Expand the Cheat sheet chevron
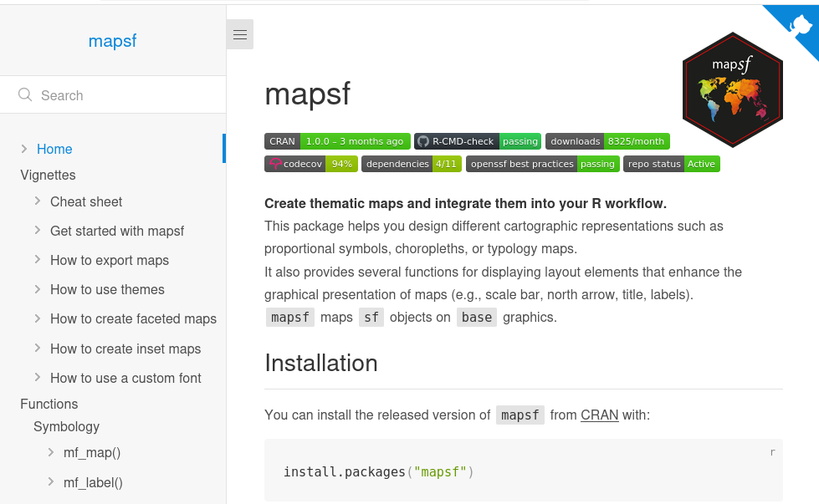Image resolution: width=819 pixels, height=504 pixels. click(38, 201)
